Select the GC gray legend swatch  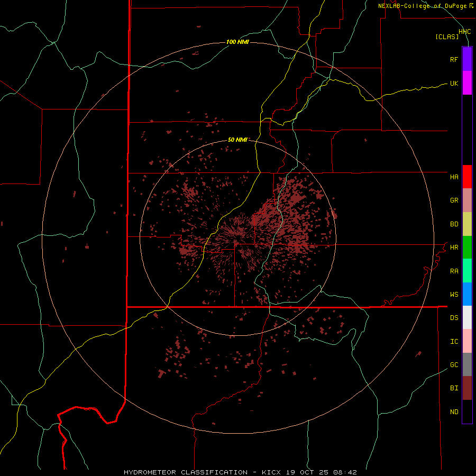[x=467, y=364]
